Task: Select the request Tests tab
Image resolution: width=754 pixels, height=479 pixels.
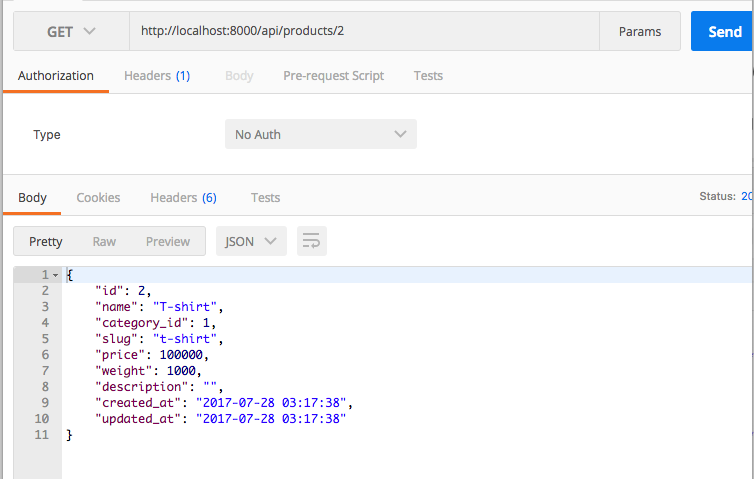Action: coord(428,76)
